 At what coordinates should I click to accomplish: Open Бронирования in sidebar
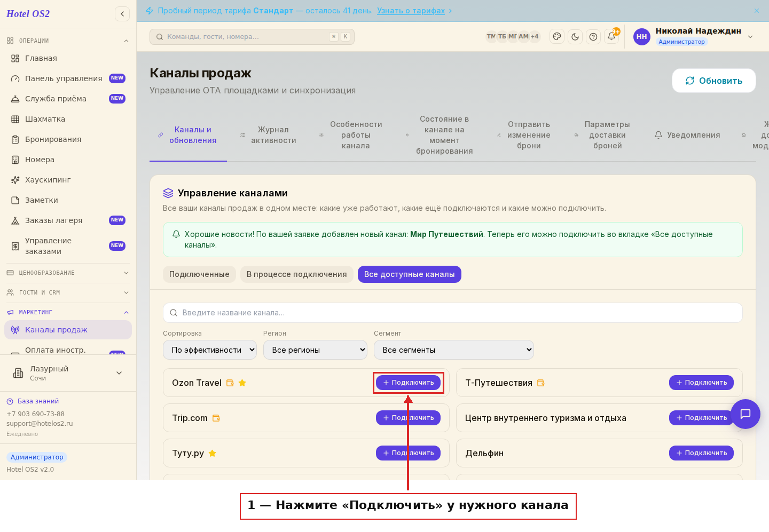[68, 139]
